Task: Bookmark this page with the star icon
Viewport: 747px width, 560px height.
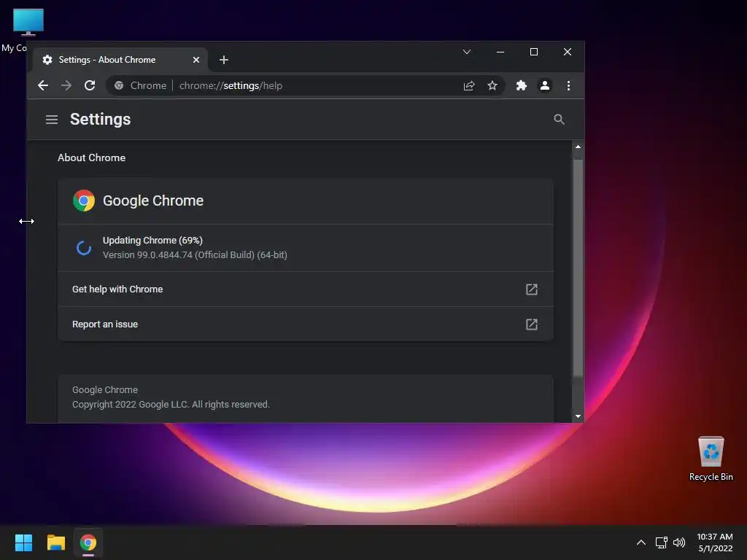Action: tap(492, 86)
